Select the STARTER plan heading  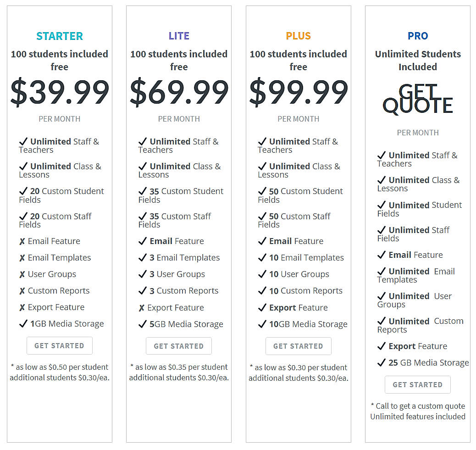coord(59,36)
